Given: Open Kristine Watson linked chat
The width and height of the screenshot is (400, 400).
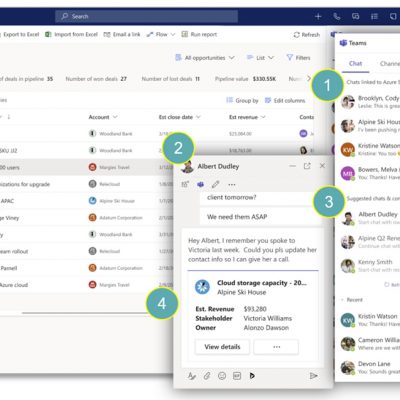Looking at the screenshot, I should [370, 149].
